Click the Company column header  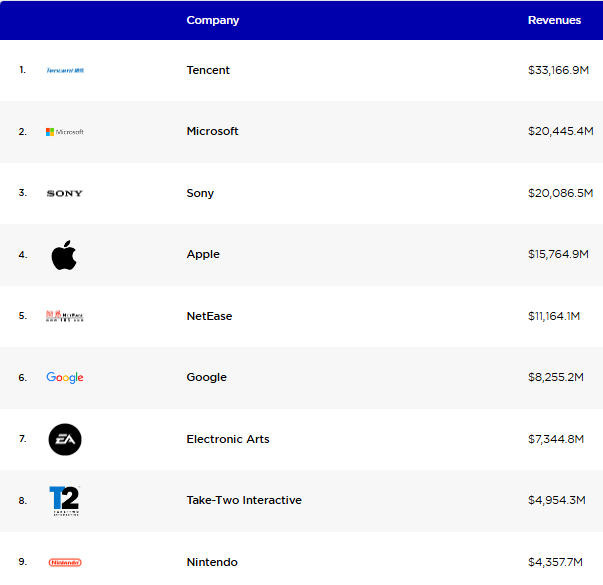coord(213,20)
